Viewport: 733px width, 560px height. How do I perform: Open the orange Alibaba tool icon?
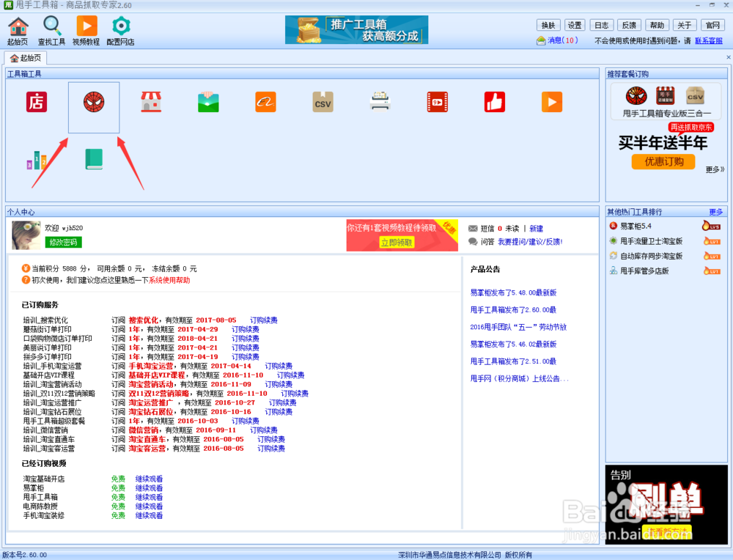[x=265, y=102]
